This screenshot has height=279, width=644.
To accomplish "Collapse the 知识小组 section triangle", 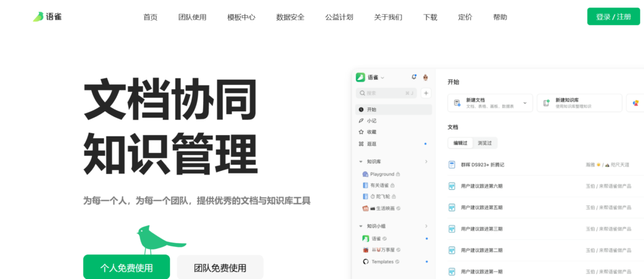I will coord(360,226).
